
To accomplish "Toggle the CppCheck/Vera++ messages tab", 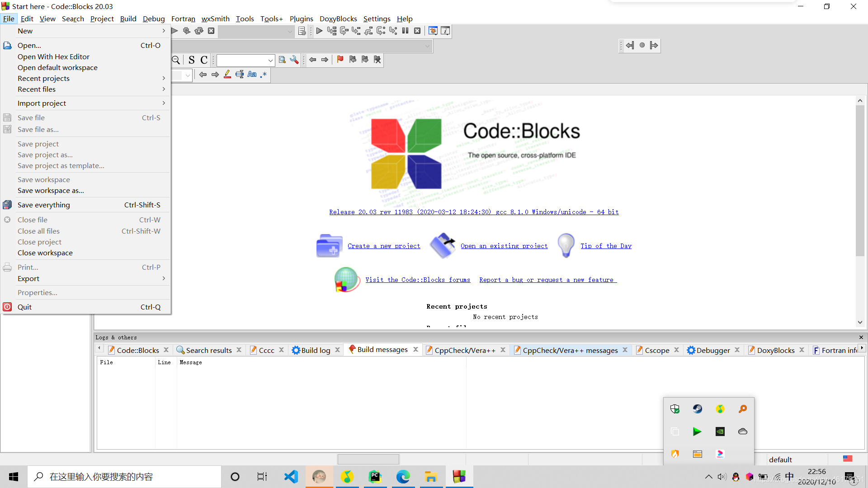I will [x=569, y=350].
